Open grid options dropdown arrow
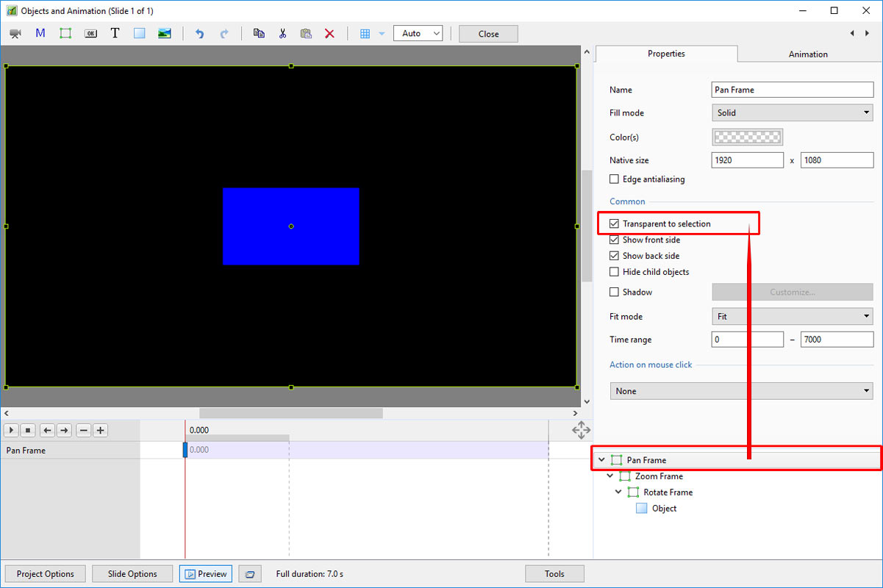The image size is (883, 588). (382, 34)
